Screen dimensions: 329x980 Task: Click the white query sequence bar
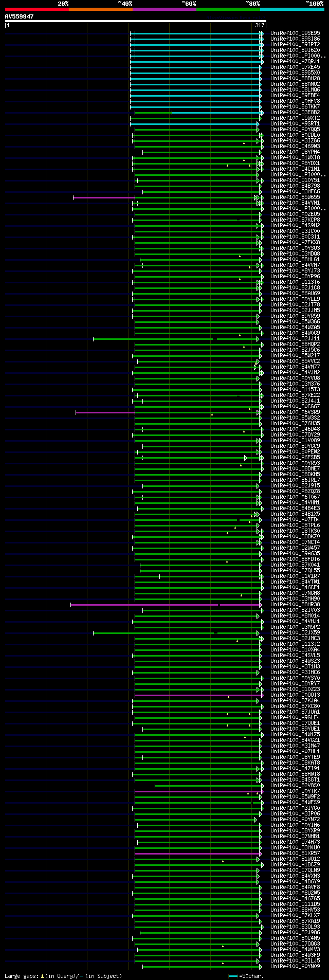pos(135,21)
